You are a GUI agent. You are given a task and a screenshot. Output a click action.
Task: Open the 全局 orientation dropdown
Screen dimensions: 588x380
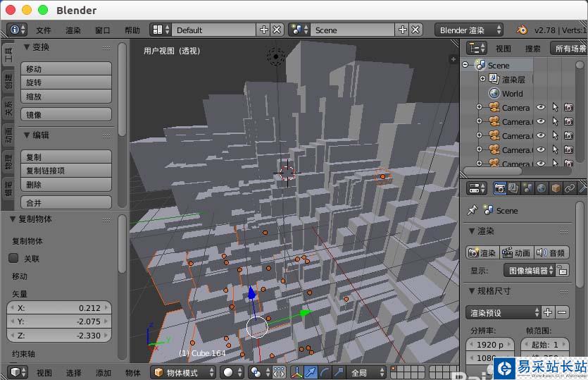tap(365, 372)
